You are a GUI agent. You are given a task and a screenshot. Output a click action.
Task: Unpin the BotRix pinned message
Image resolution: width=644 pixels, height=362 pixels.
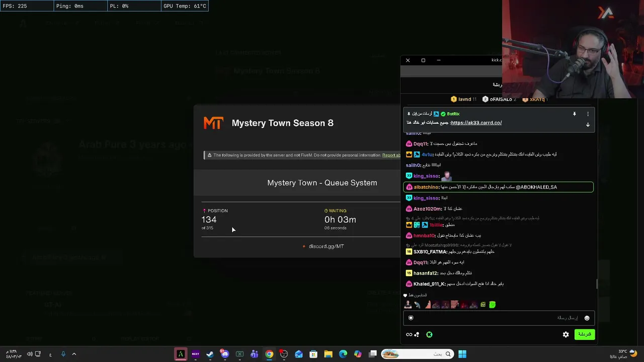click(574, 114)
